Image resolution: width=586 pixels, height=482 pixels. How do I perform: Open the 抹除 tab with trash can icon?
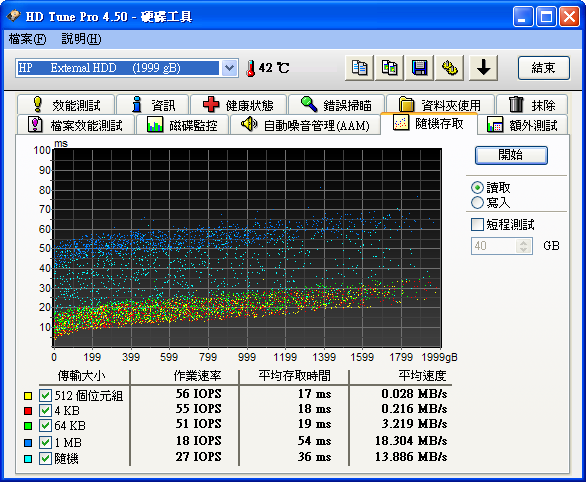(x=532, y=105)
